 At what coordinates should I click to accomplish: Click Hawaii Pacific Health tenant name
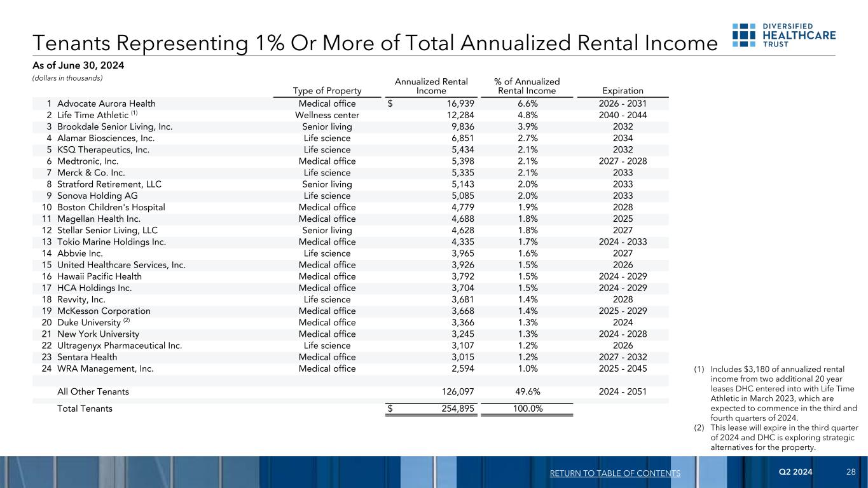[x=99, y=276]
